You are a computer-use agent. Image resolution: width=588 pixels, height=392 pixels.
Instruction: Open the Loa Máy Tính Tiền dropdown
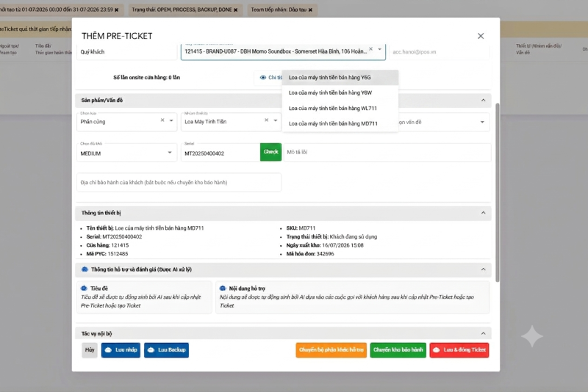(275, 120)
